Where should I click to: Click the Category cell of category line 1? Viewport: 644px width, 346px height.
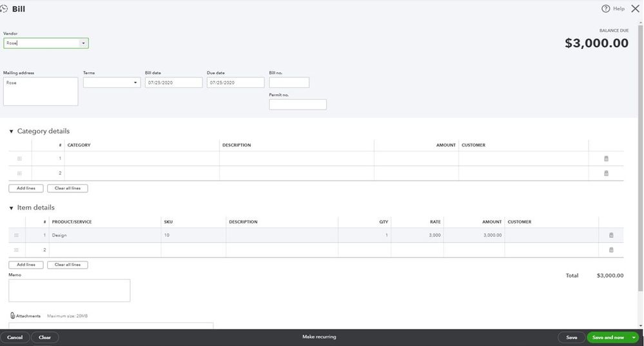(x=142, y=159)
